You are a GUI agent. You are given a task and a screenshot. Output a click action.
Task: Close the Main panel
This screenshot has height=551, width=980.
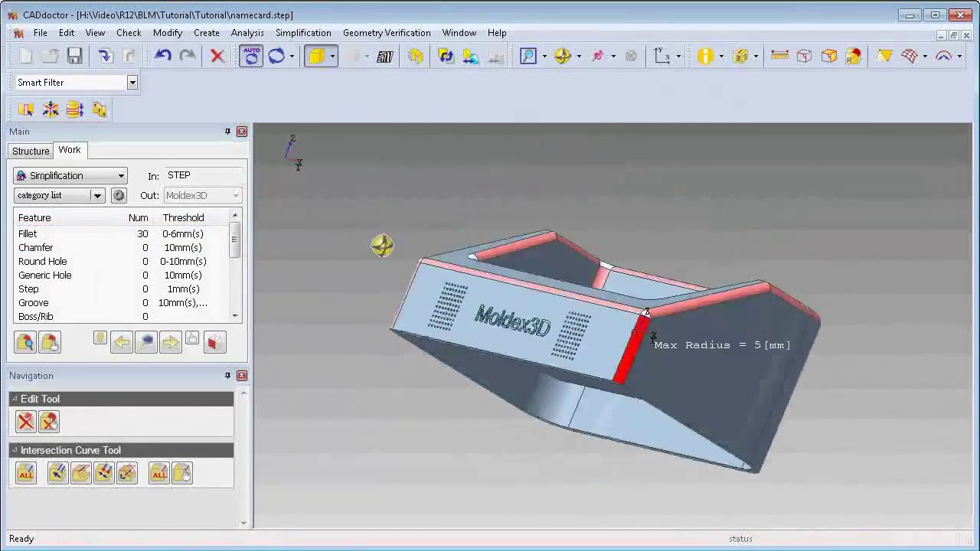[242, 132]
